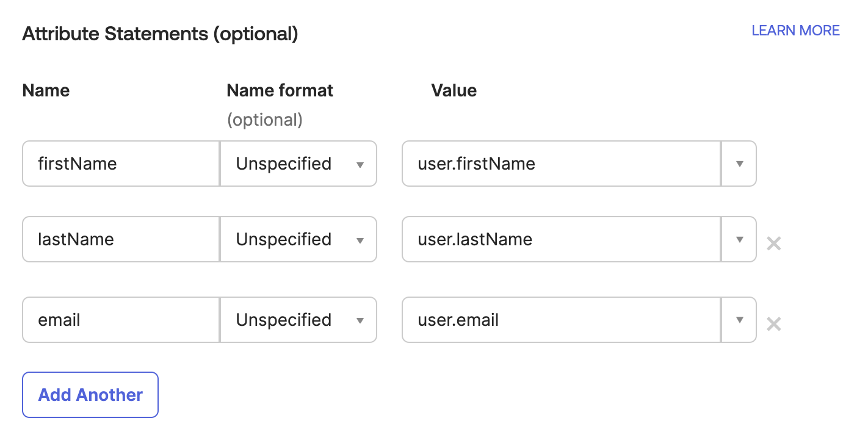The height and width of the screenshot is (443, 868).
Task: Open the user.lastName value dropdown arrow
Action: (x=739, y=239)
